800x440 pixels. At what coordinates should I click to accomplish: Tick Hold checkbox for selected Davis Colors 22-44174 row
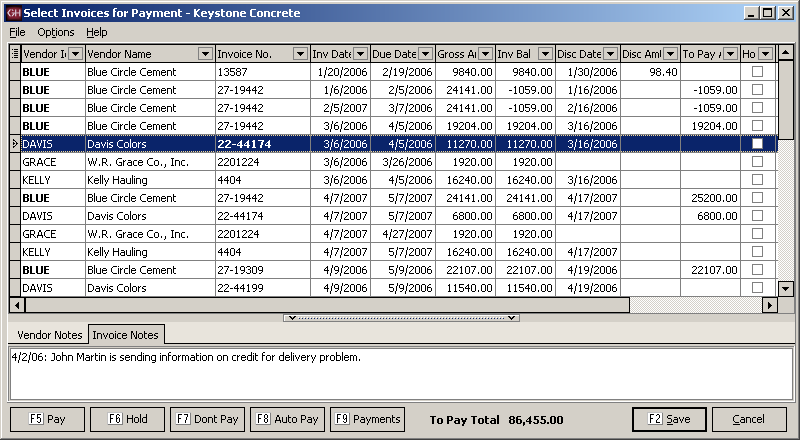[758, 144]
